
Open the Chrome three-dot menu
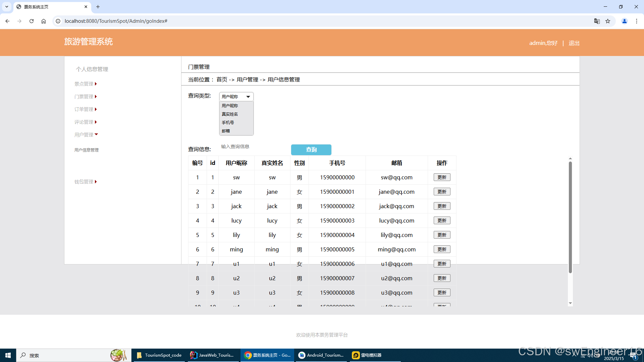click(x=637, y=21)
